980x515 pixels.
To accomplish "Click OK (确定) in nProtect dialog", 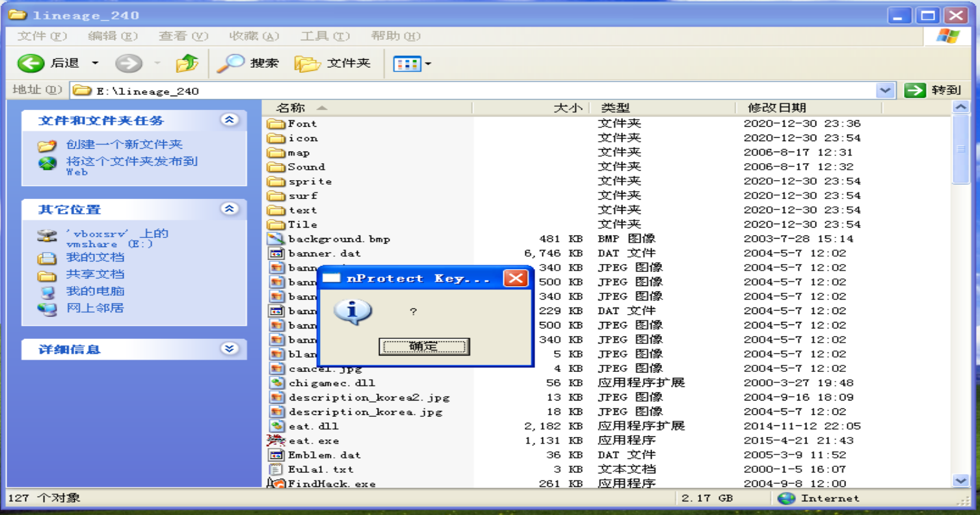I will [424, 347].
